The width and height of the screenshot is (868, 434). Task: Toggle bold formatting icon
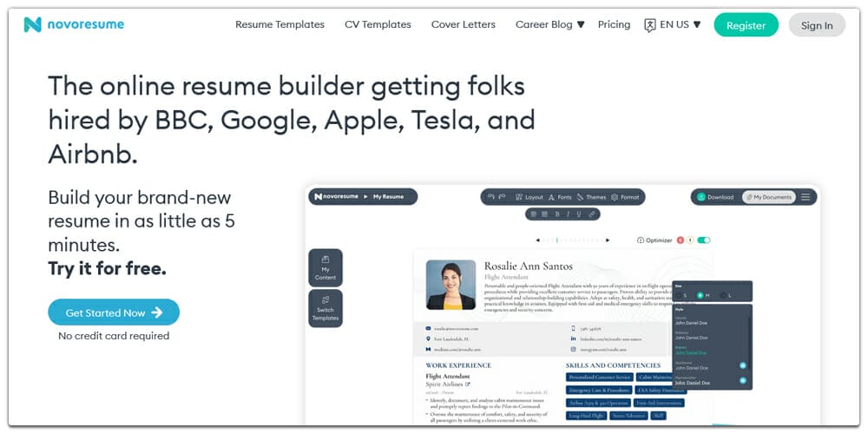pyautogui.click(x=557, y=214)
